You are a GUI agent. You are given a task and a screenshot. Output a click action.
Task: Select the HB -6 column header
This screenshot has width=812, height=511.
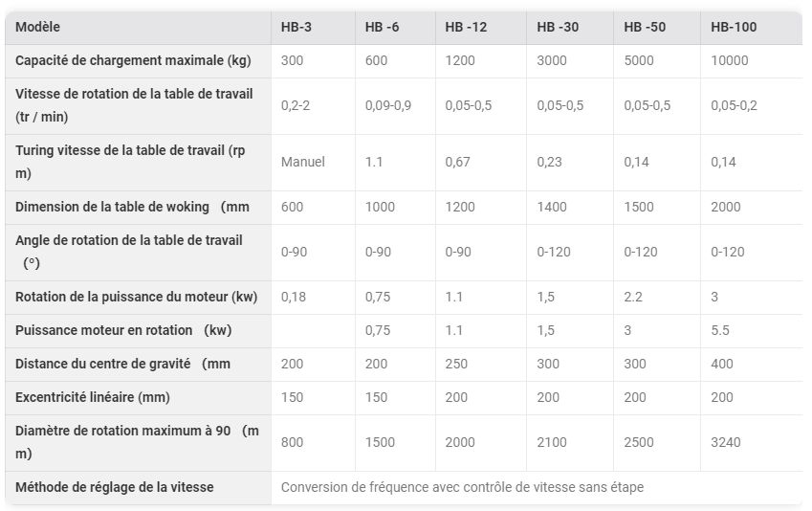point(383,27)
